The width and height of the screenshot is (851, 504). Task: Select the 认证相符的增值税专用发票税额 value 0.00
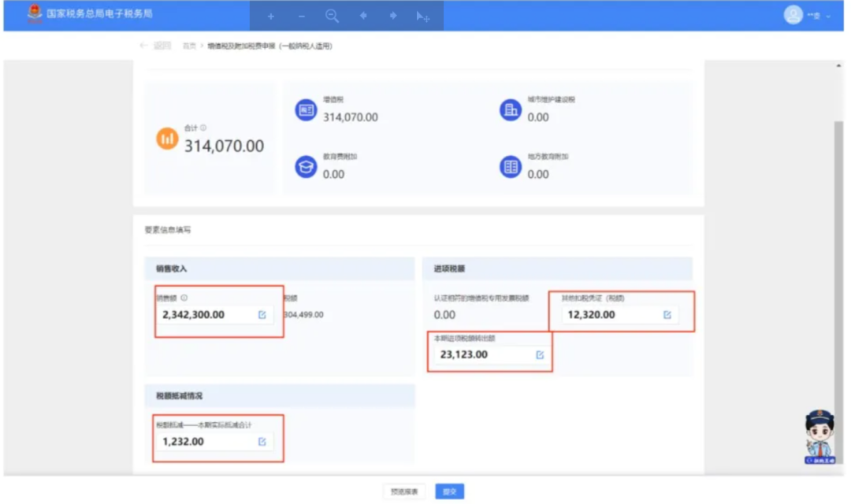click(x=444, y=315)
